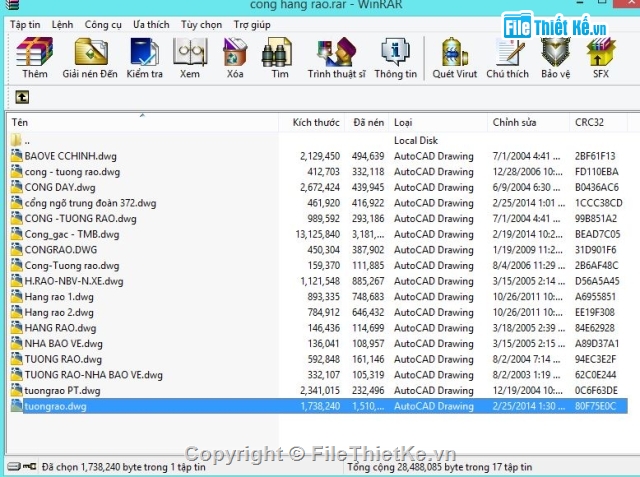This screenshot has height=477, width=640.
Task: Open the Tập tin menu
Action: point(25,25)
